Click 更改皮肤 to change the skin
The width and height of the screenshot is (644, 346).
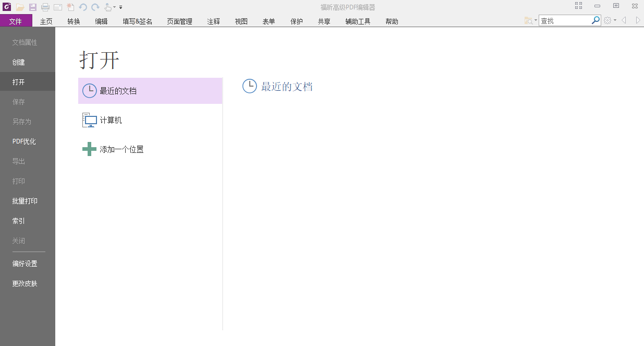(x=24, y=283)
